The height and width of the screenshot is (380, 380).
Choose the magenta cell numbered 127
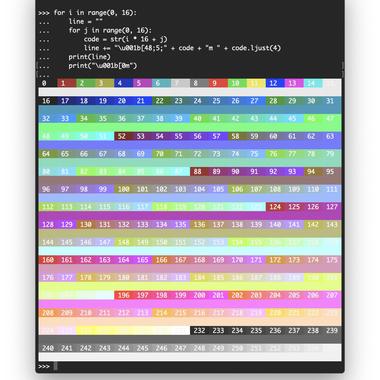332,207
